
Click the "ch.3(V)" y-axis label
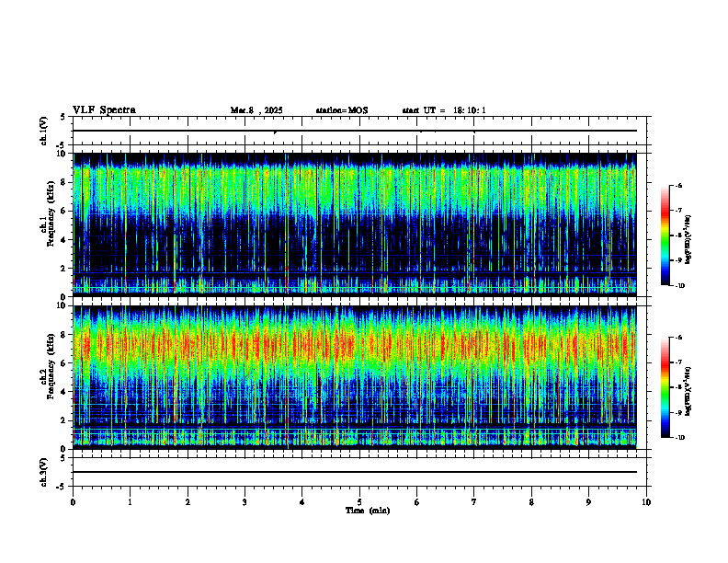(44, 473)
